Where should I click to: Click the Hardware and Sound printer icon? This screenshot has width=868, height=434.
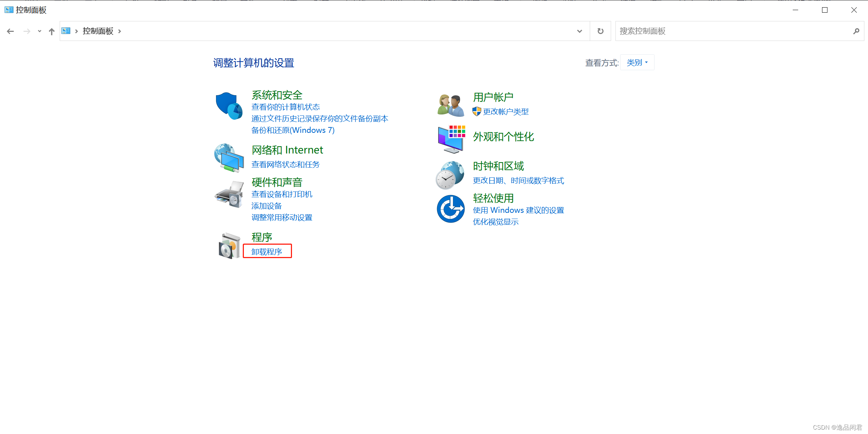coord(229,194)
